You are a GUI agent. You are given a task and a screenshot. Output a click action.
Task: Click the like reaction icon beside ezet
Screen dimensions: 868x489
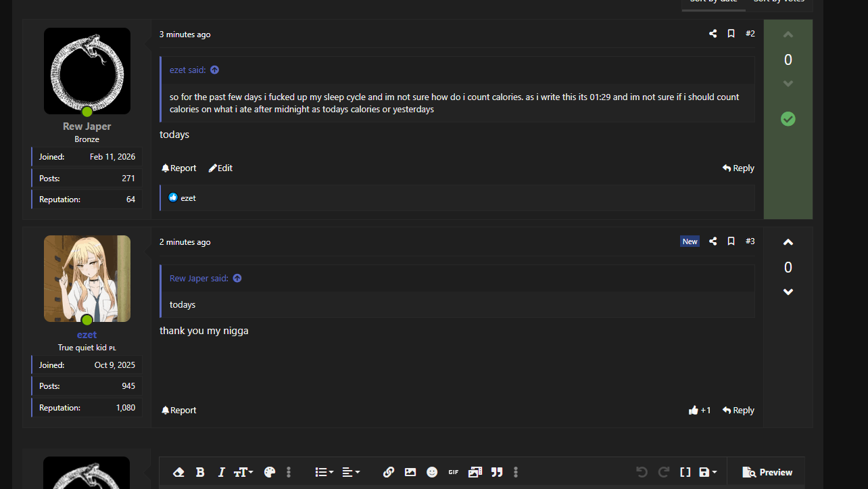[173, 197]
